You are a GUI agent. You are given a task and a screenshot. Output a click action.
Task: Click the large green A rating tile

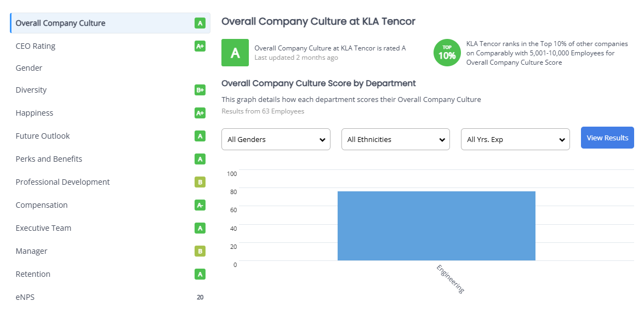tap(235, 53)
